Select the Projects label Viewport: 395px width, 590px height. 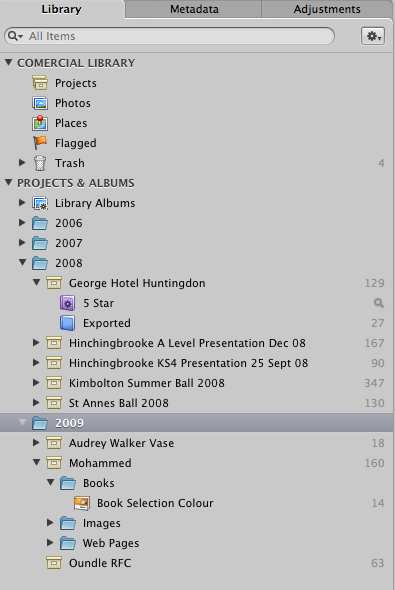point(76,83)
